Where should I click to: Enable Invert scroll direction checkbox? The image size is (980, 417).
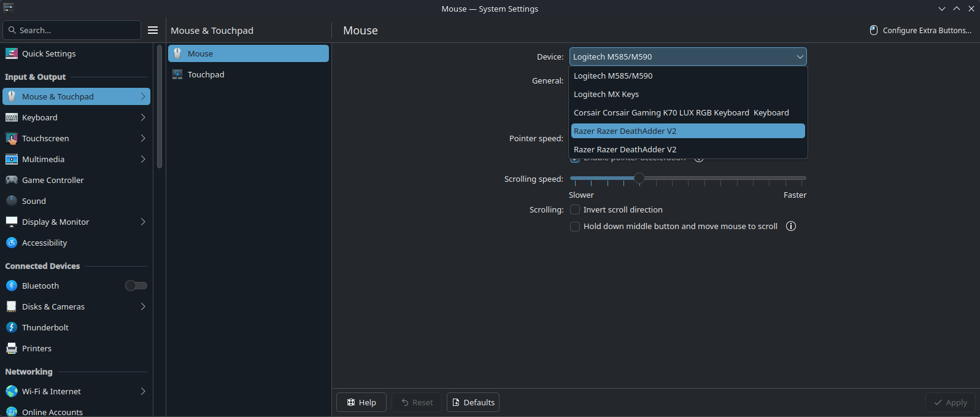[x=575, y=209]
